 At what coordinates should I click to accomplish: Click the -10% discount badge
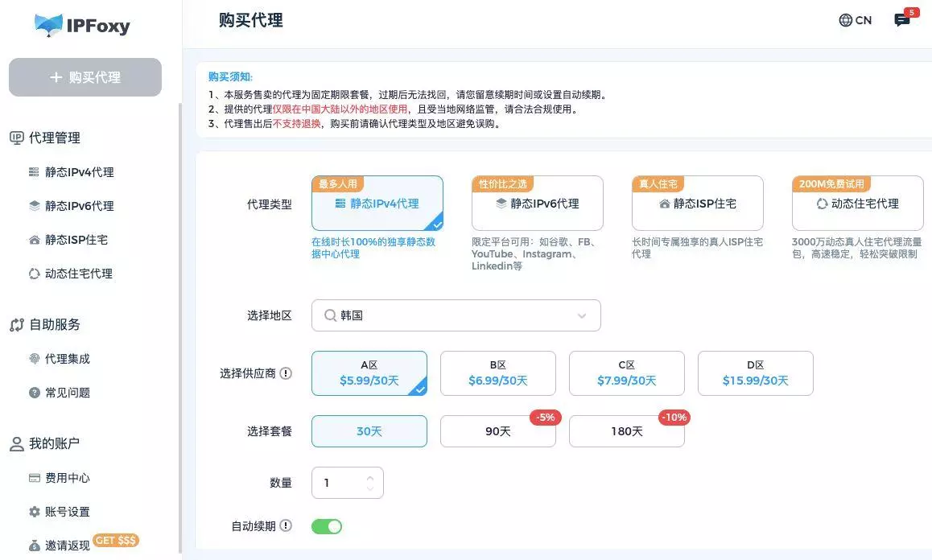[x=674, y=418]
